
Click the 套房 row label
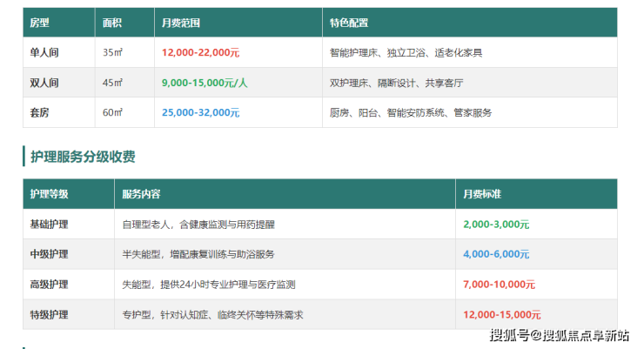(x=39, y=112)
